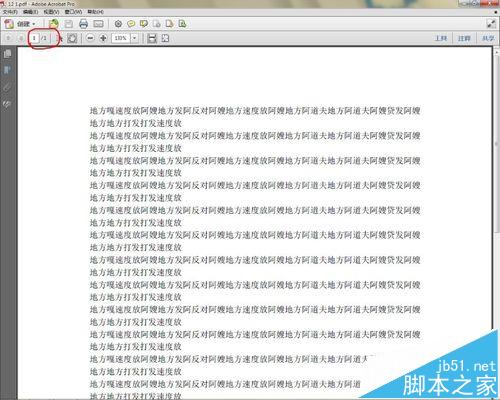Open the Help menu
Image resolution: width=500 pixels, height=400 pixels.
(95, 12)
